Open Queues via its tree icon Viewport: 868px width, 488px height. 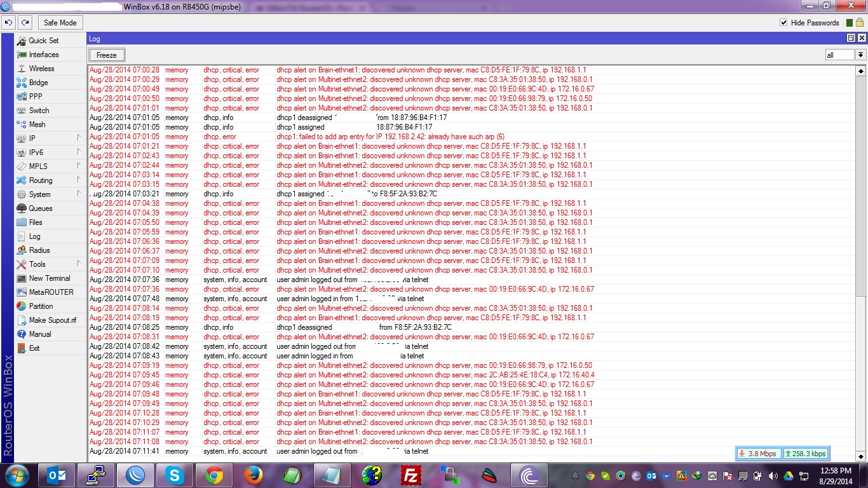point(22,208)
